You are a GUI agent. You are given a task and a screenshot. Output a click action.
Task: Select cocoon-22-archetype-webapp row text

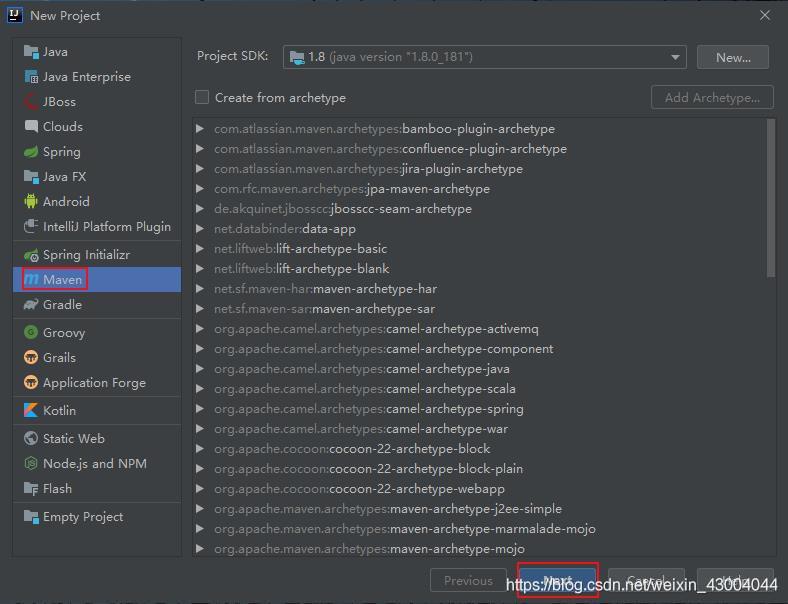tap(359, 489)
